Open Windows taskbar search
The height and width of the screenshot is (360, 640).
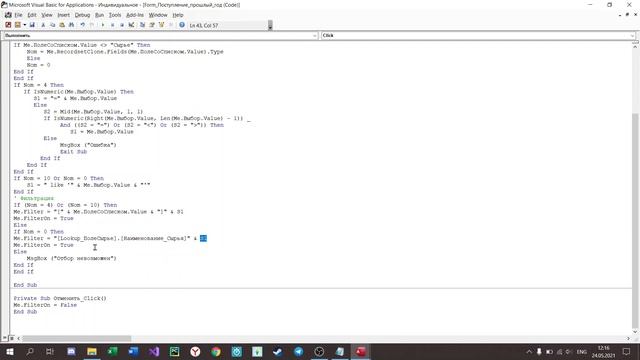click(30, 351)
